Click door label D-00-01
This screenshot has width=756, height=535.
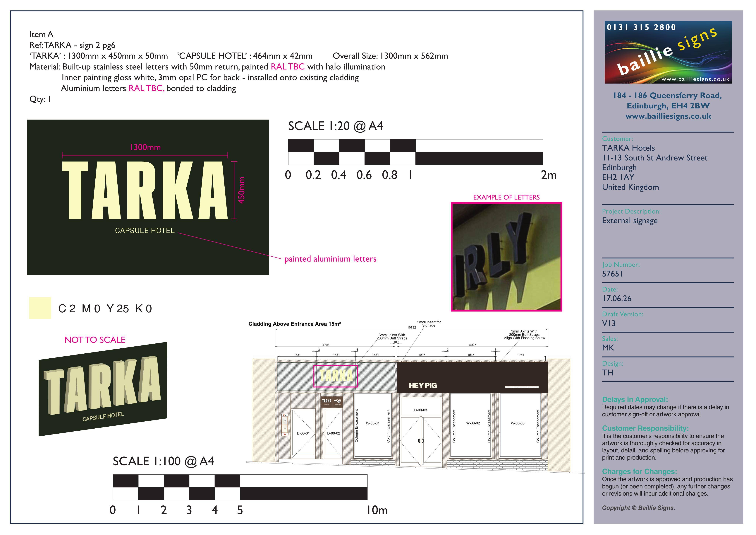click(303, 433)
